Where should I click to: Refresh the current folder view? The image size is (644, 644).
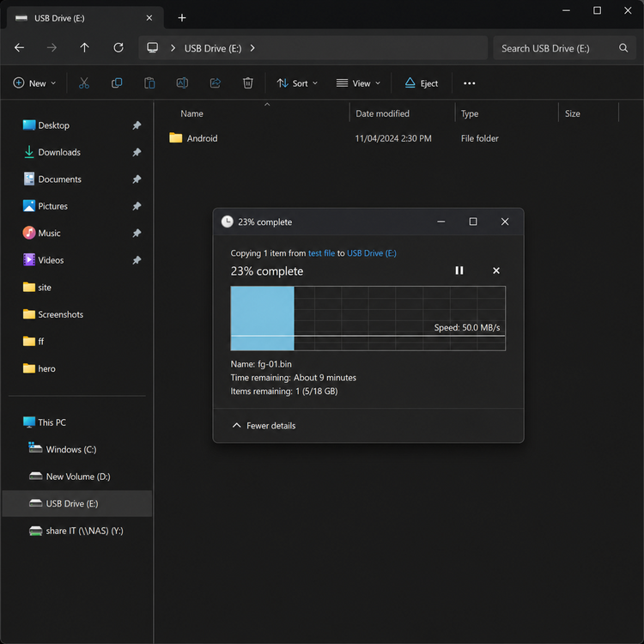coord(118,47)
